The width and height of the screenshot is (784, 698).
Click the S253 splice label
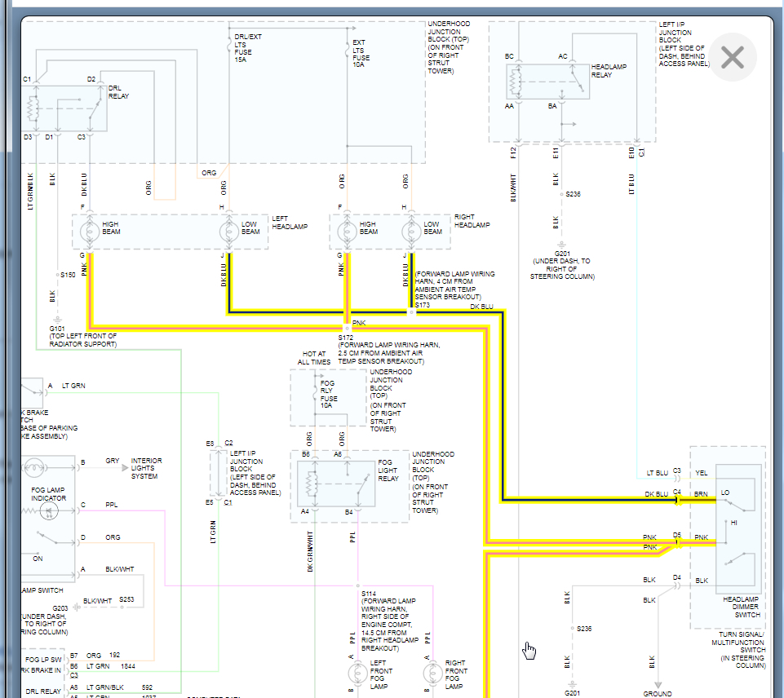(126, 599)
